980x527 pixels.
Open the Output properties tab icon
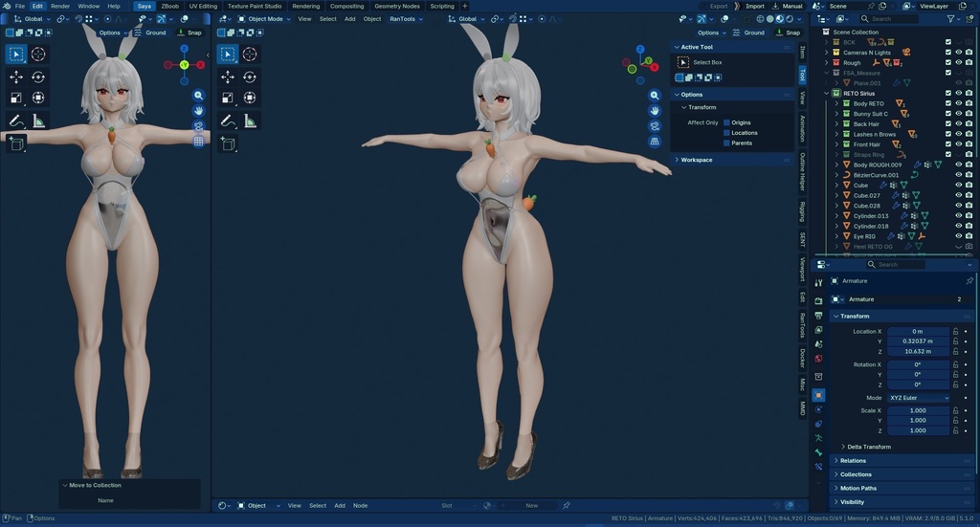click(818, 315)
